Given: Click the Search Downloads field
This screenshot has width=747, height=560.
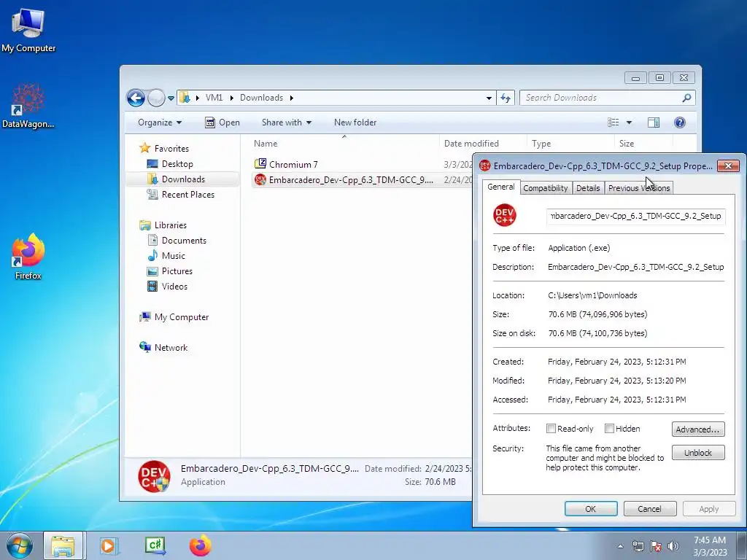Looking at the screenshot, I should [x=600, y=98].
